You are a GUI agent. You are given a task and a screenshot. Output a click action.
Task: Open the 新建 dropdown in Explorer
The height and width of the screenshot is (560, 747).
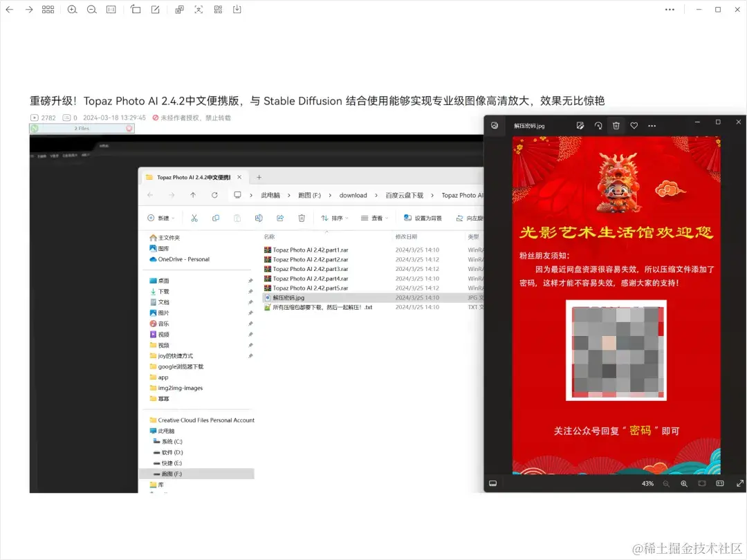click(x=161, y=218)
